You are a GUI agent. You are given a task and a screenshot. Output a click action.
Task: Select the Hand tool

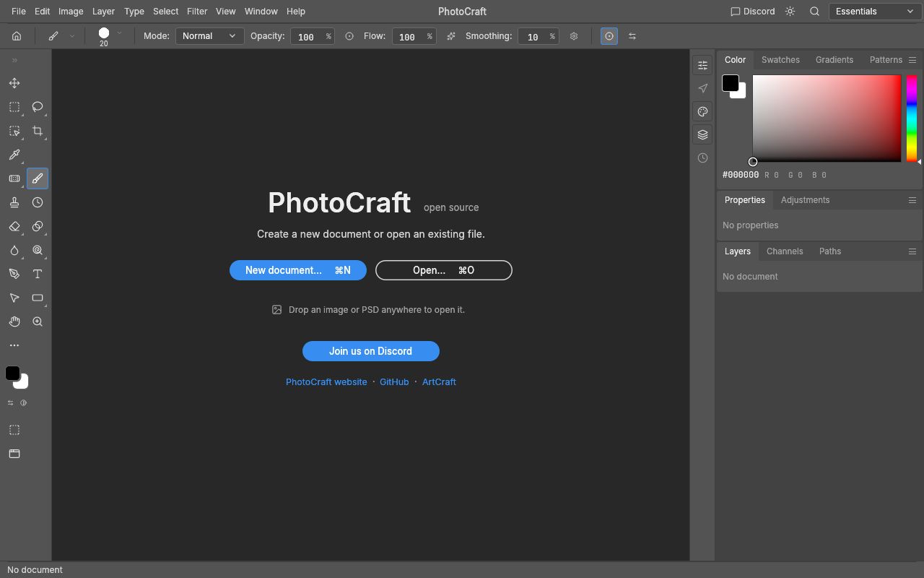[14, 322]
